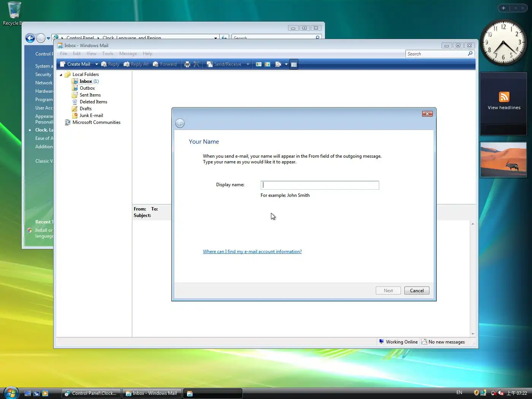Image resolution: width=532 pixels, height=399 pixels.
Task: Open the View menu in Windows Mail
Action: tap(91, 54)
